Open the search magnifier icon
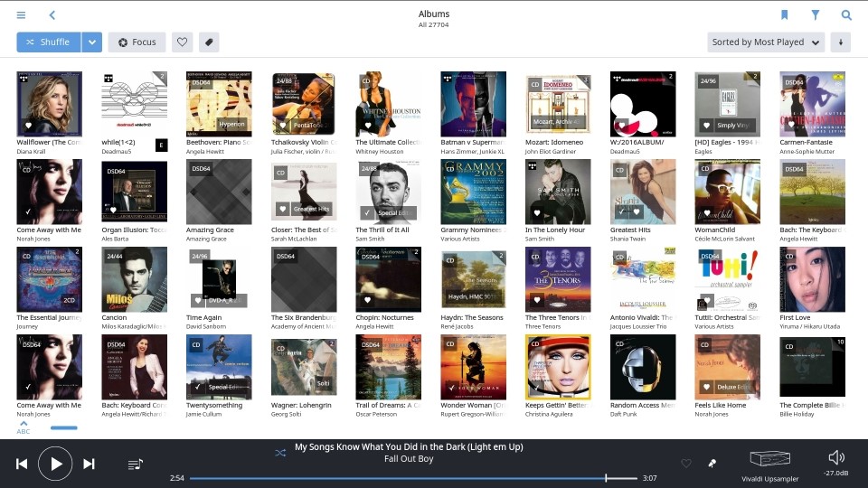 (846, 15)
